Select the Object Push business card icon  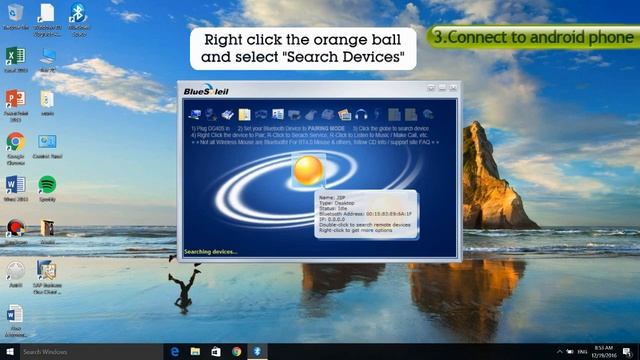point(278,115)
